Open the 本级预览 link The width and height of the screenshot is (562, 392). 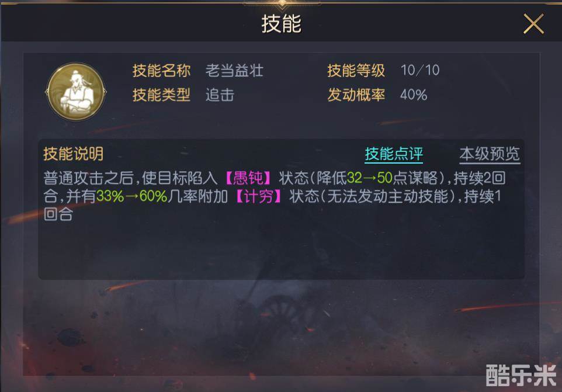490,154
